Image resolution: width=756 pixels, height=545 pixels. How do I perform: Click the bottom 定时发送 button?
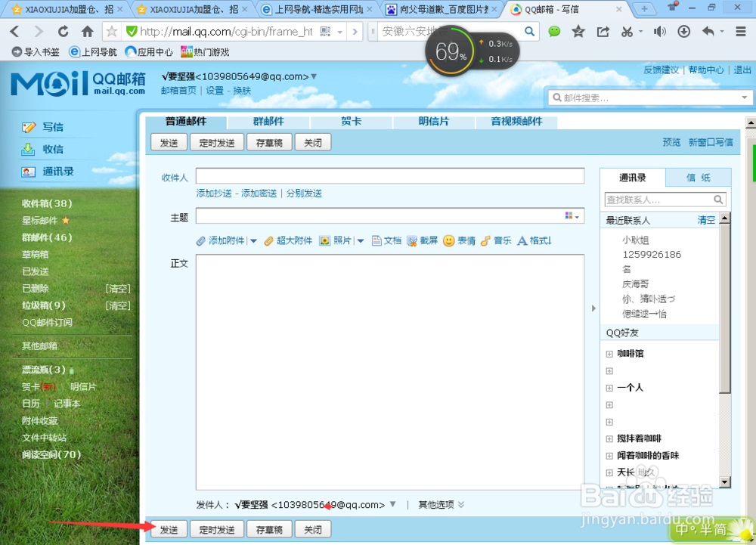click(x=217, y=530)
